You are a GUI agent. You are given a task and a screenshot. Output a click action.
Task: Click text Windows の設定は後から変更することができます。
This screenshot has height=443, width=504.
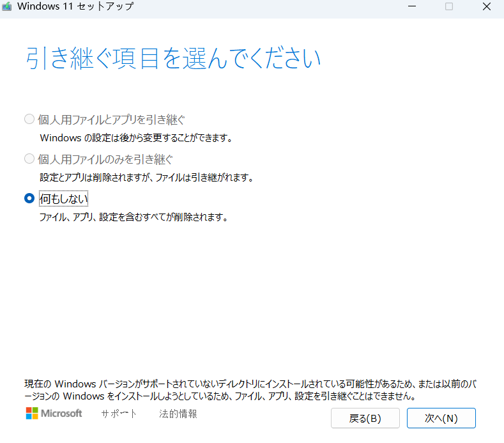click(136, 138)
